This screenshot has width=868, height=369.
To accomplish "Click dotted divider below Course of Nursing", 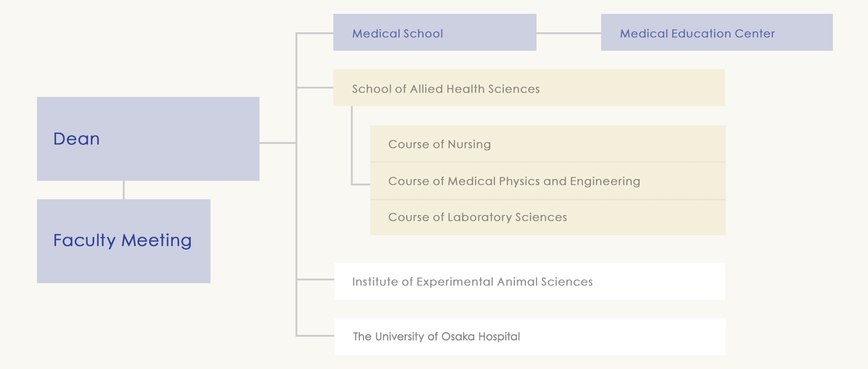I will click(548, 162).
